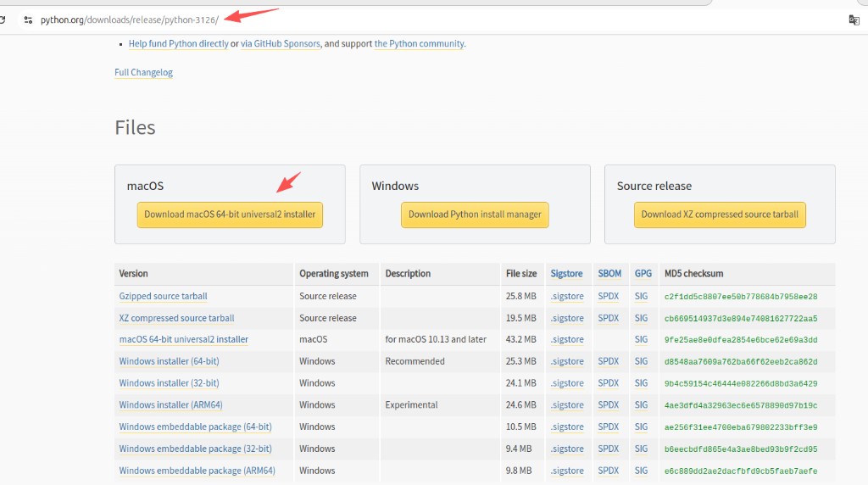Open Help fund Python directly link
868x485 pixels.
pyautogui.click(x=178, y=44)
